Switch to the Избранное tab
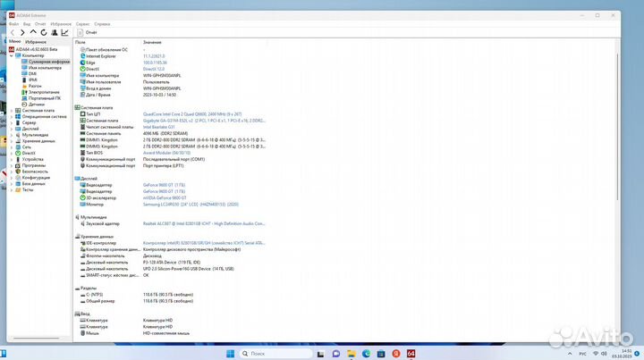 click(36, 42)
